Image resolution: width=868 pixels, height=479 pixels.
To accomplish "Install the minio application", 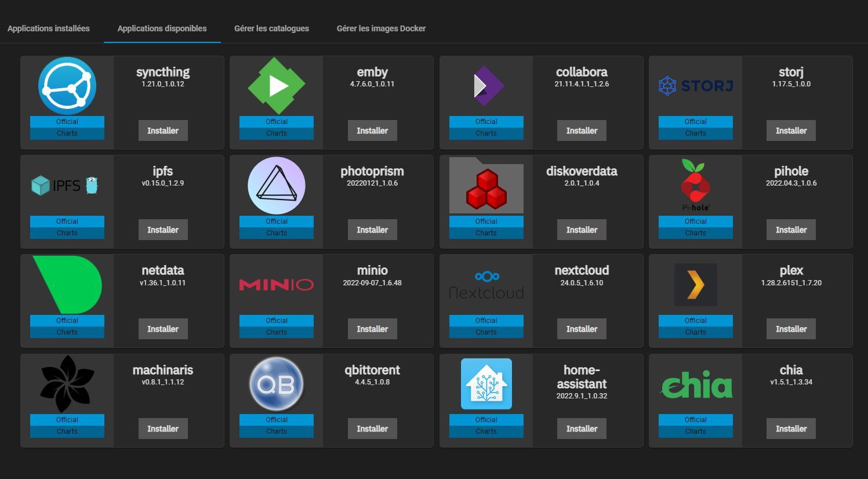I will [372, 329].
